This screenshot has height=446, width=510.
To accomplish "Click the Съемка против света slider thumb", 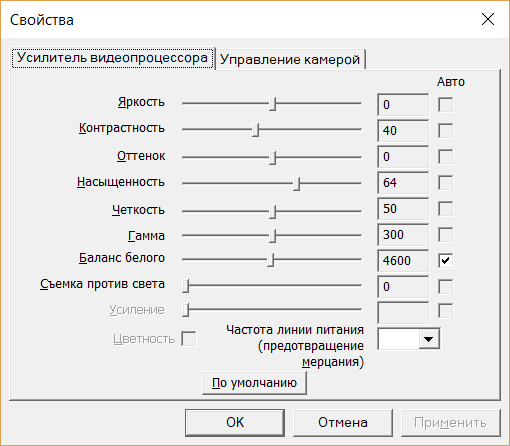I will pos(186,286).
